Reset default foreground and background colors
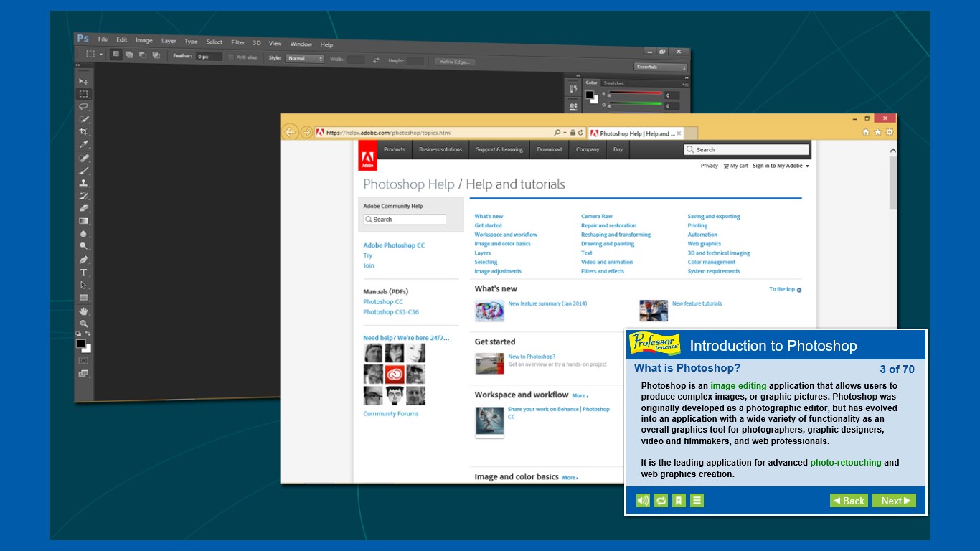Image resolution: width=980 pixels, height=551 pixels. coord(79,334)
